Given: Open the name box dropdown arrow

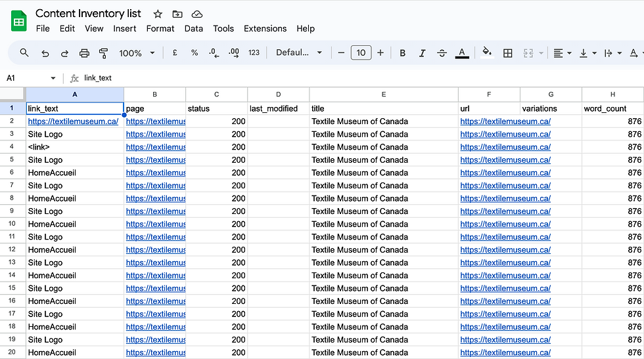Looking at the screenshot, I should point(53,78).
